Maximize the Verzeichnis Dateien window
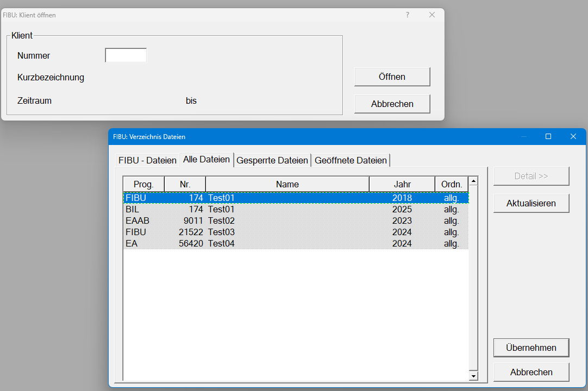Screen dimensions: 588x391 point(548,137)
